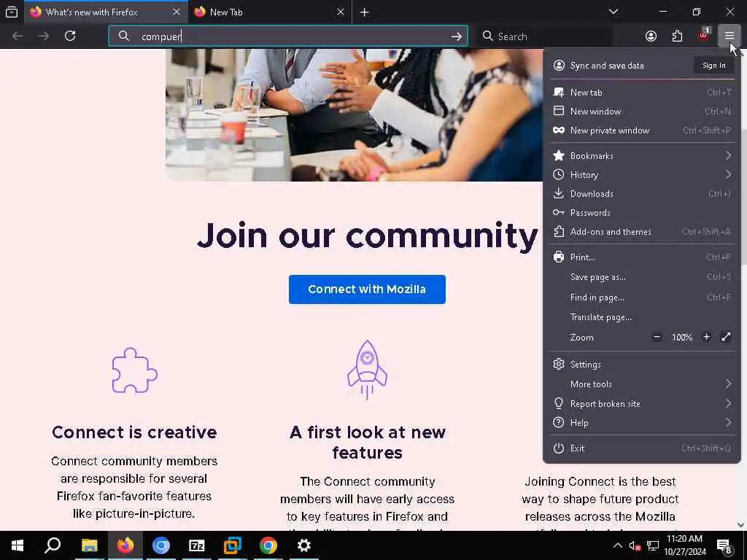Click the meeting photo at the top of the page
The height and width of the screenshot is (560, 747).
point(354,114)
